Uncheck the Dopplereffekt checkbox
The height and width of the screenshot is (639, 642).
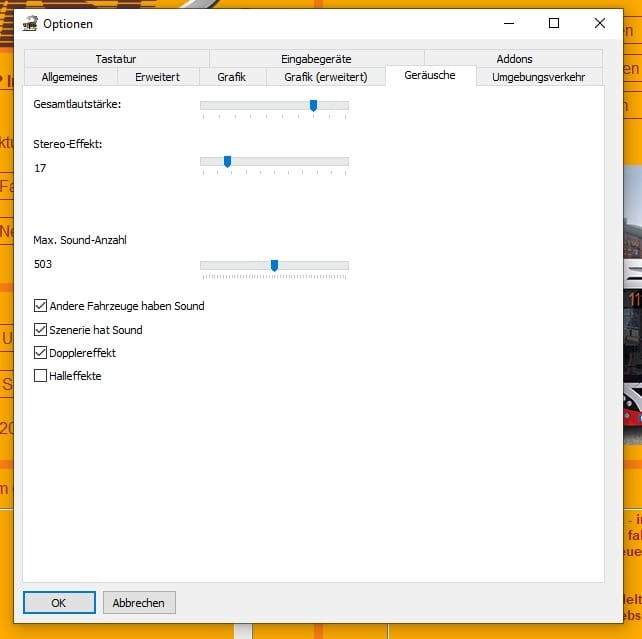point(41,353)
